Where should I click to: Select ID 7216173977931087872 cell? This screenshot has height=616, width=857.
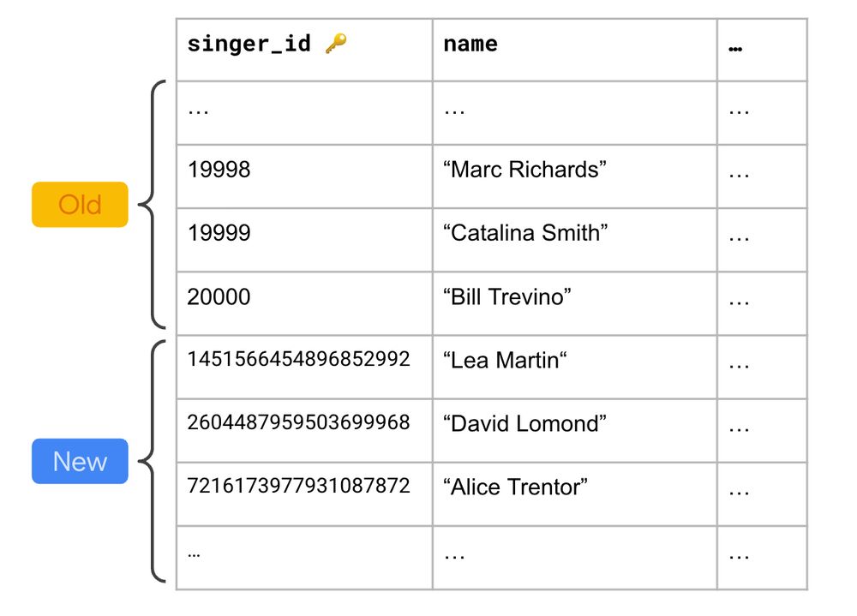(x=304, y=493)
